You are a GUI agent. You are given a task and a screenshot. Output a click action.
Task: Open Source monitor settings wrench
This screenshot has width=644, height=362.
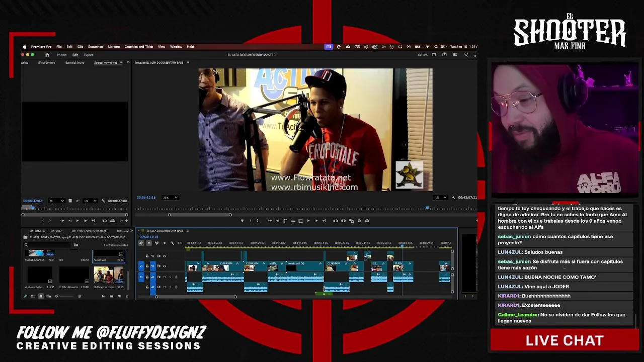click(x=104, y=201)
